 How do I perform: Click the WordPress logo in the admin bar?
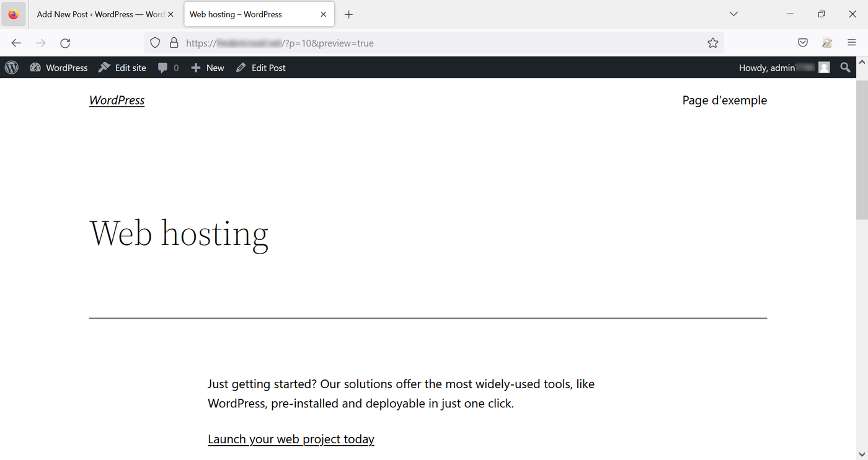11,67
